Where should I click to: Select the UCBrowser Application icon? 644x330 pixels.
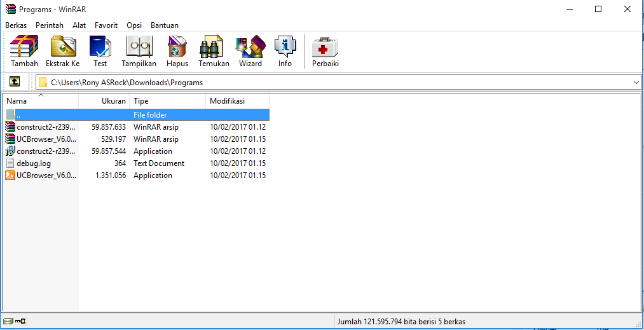pyautogui.click(x=10, y=175)
